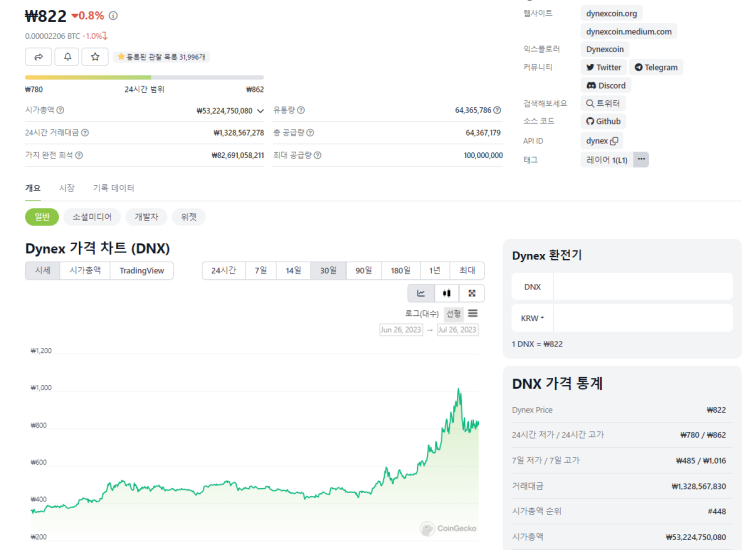Select the 14-day chart range

pos(293,270)
